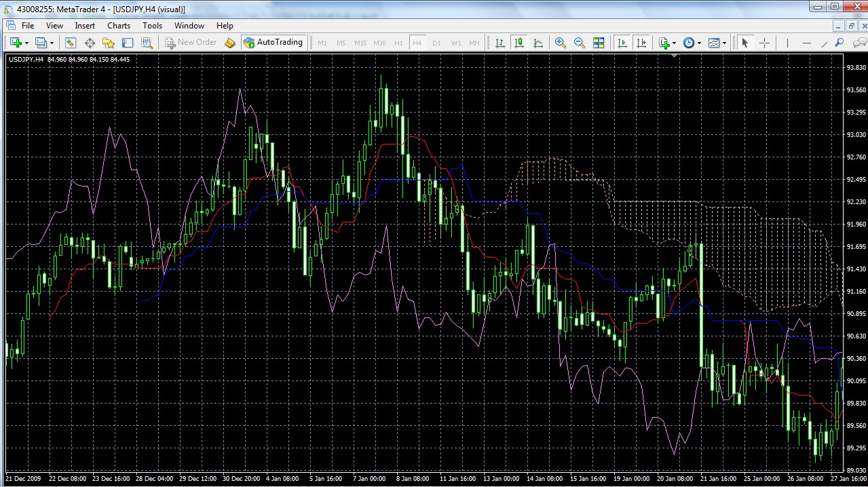This screenshot has width=868, height=487.
Task: Tile the open chart windows
Action: (x=599, y=42)
